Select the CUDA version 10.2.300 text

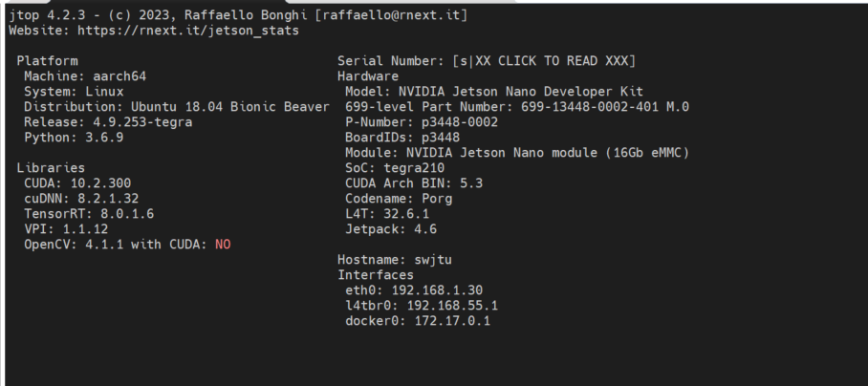pos(100,183)
